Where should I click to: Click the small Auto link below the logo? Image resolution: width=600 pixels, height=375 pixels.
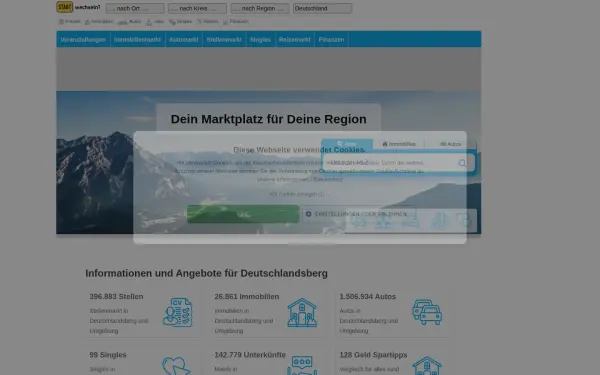(x=130, y=21)
